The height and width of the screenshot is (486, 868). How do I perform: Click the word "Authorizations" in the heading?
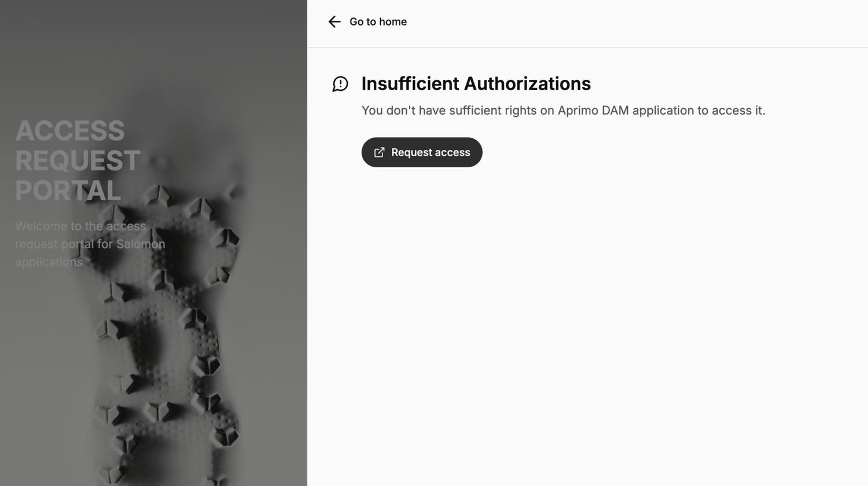(x=527, y=84)
